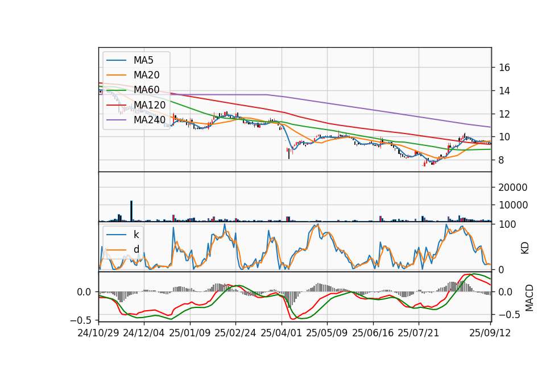Click the MA240 legend label
Screen dimensions: 546x392
pyautogui.click(x=150, y=120)
